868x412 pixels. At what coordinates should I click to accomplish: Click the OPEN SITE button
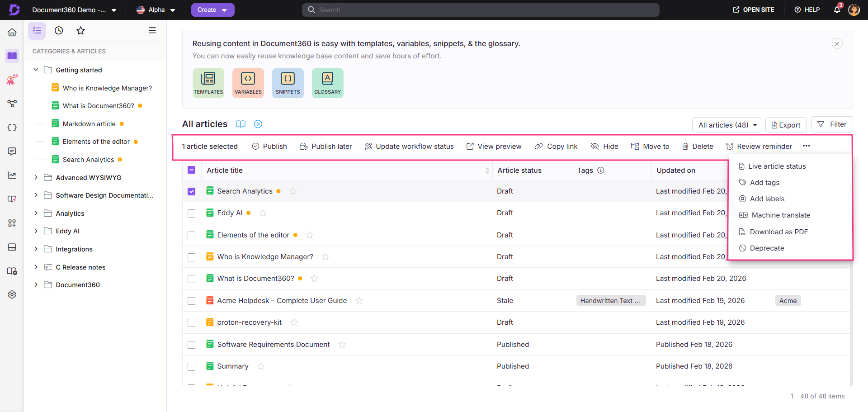point(753,9)
